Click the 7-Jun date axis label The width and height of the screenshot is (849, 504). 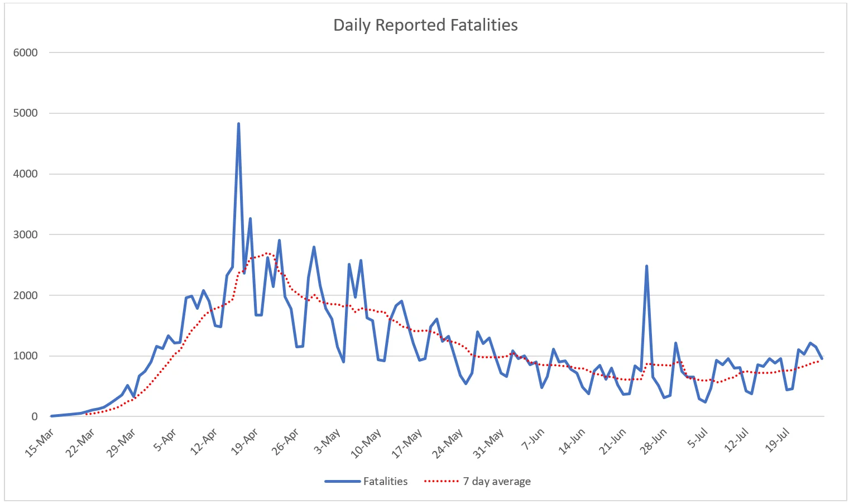533,440
